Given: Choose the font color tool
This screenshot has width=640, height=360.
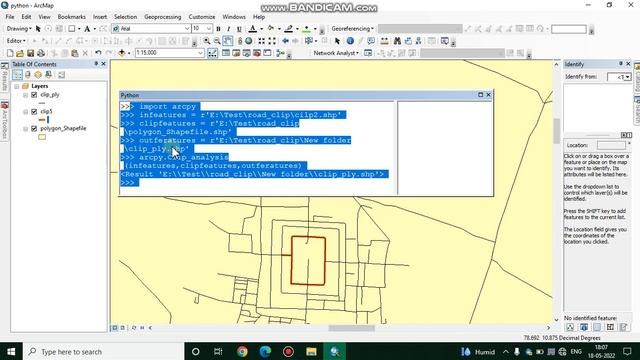Looking at the screenshot, I should pos(253,29).
